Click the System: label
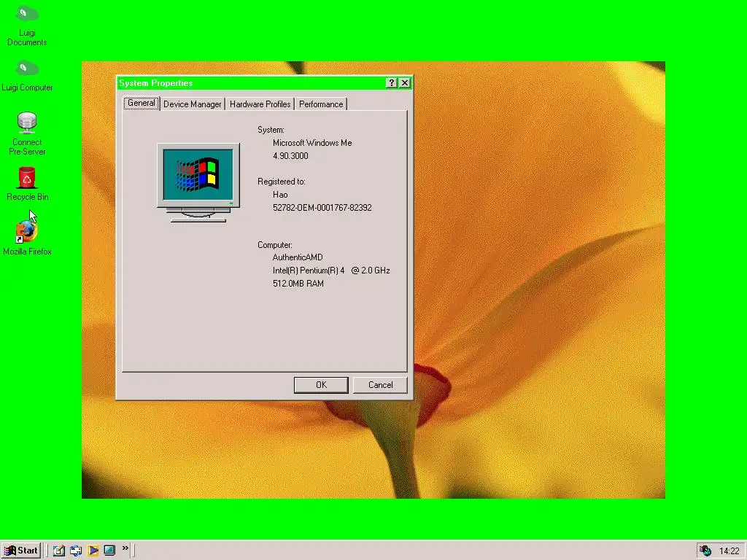 pos(271,130)
